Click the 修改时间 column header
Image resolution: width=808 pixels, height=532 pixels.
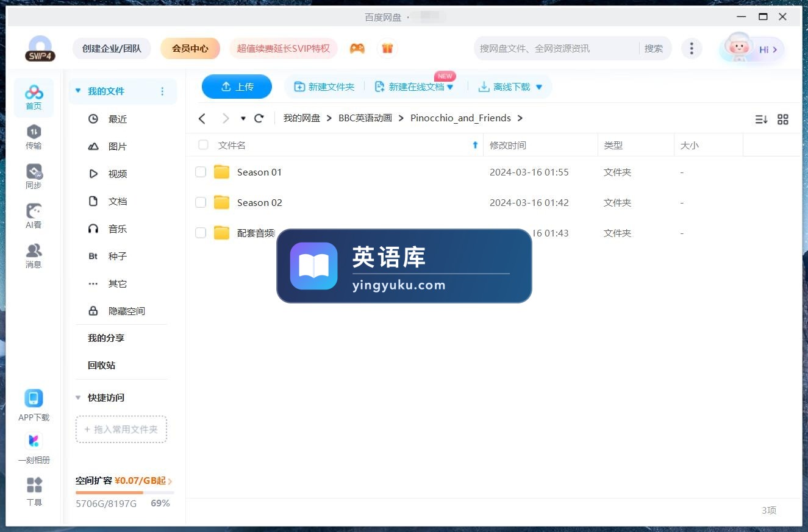coord(508,145)
